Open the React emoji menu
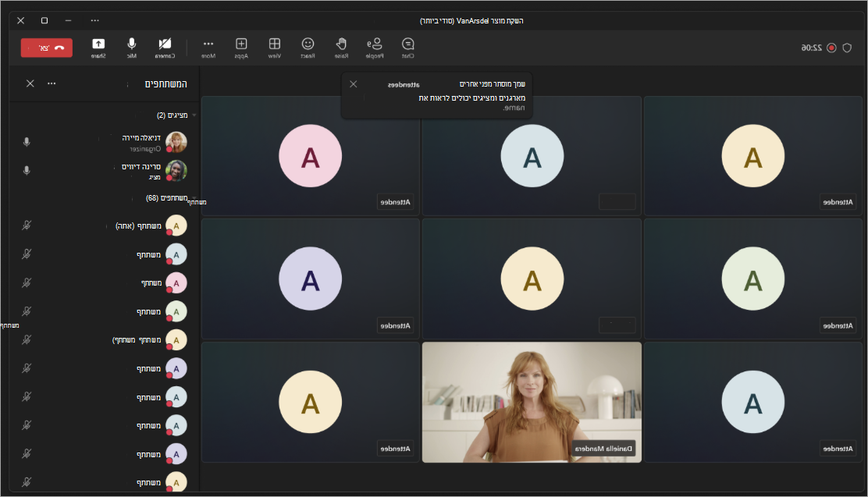The height and width of the screenshot is (497, 868). tap(308, 48)
